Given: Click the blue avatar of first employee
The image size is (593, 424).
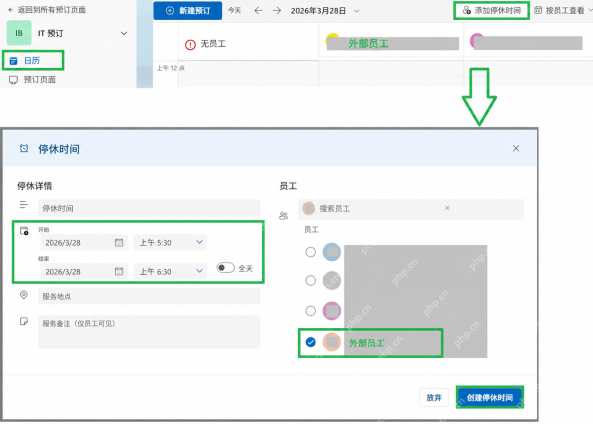Looking at the screenshot, I should click(x=332, y=252).
